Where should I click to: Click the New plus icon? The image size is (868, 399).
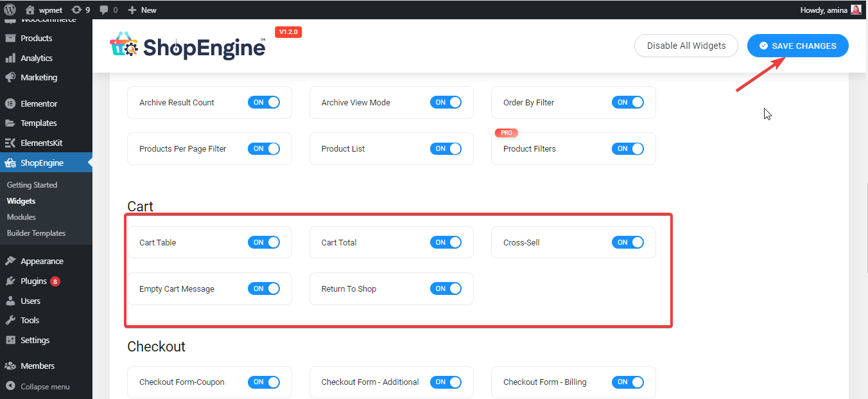(x=132, y=10)
